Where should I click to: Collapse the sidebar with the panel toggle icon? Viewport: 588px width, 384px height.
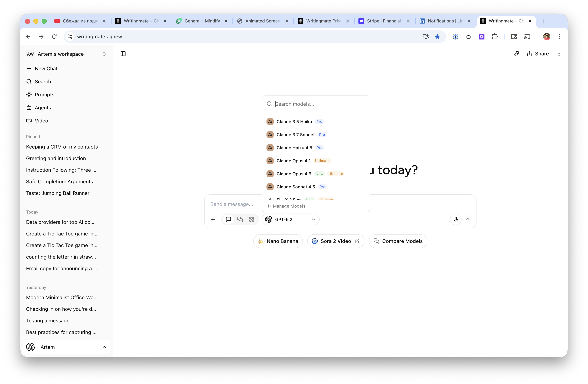click(x=123, y=54)
